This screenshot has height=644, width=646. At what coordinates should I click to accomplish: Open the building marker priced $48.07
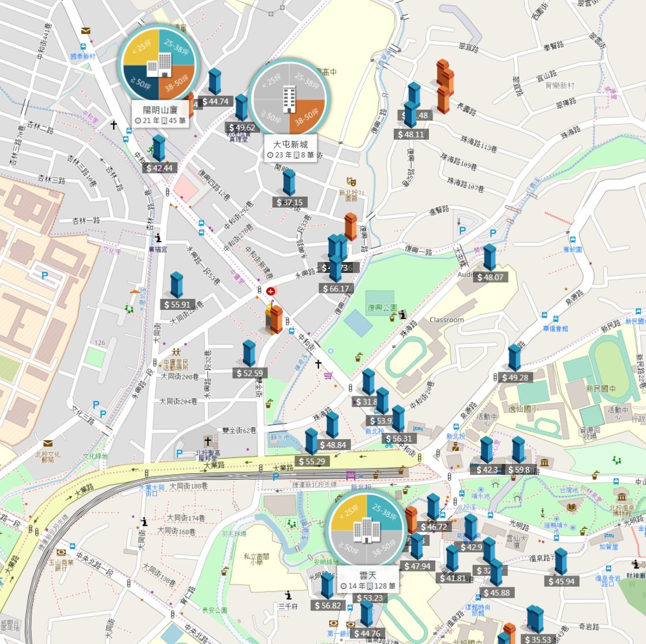[490, 257]
